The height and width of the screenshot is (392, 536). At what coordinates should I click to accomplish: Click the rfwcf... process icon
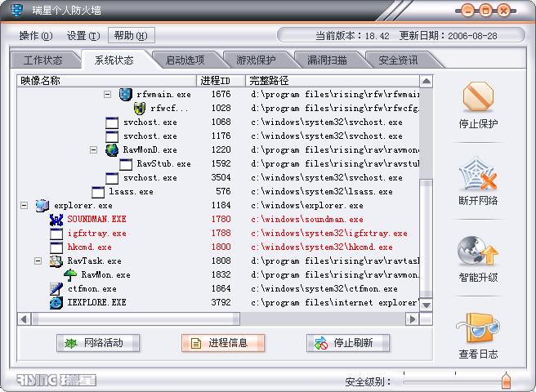(140, 108)
